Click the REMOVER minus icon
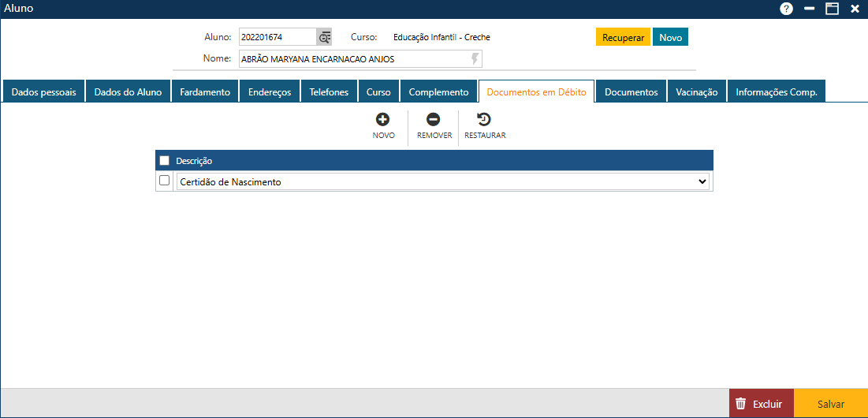868x418 pixels. (434, 119)
